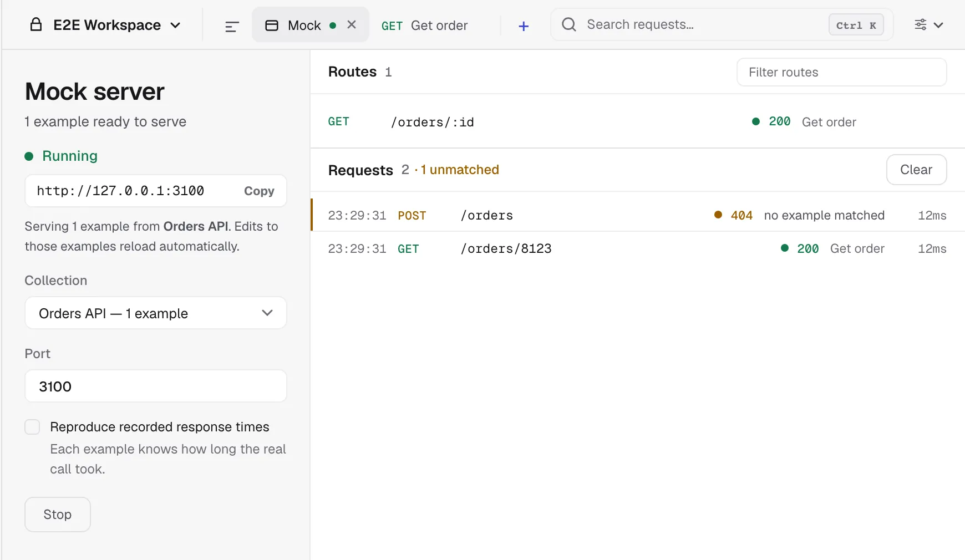Focus the Search requests field
This screenshot has height=560, width=965.
[722, 24]
